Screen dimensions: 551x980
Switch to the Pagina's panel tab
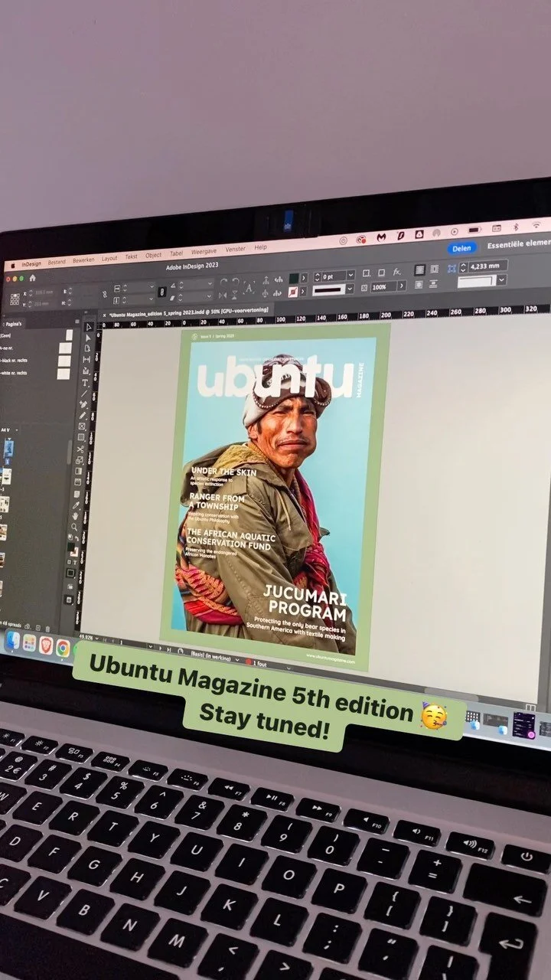tap(13, 324)
